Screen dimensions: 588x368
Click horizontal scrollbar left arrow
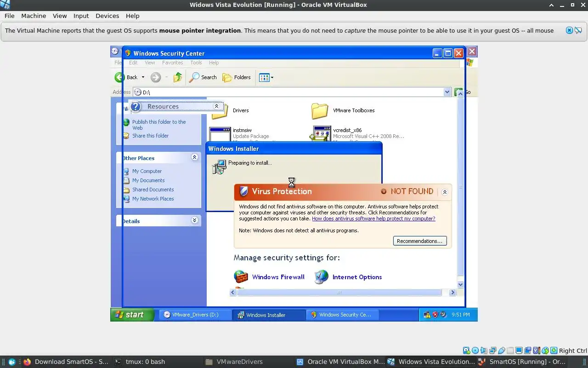point(233,293)
